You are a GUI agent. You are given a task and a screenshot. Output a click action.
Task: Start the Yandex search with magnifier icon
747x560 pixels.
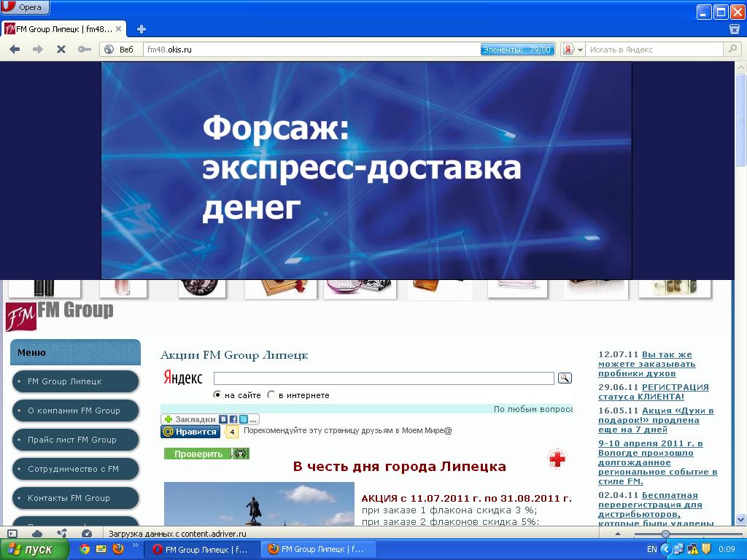pos(732,49)
